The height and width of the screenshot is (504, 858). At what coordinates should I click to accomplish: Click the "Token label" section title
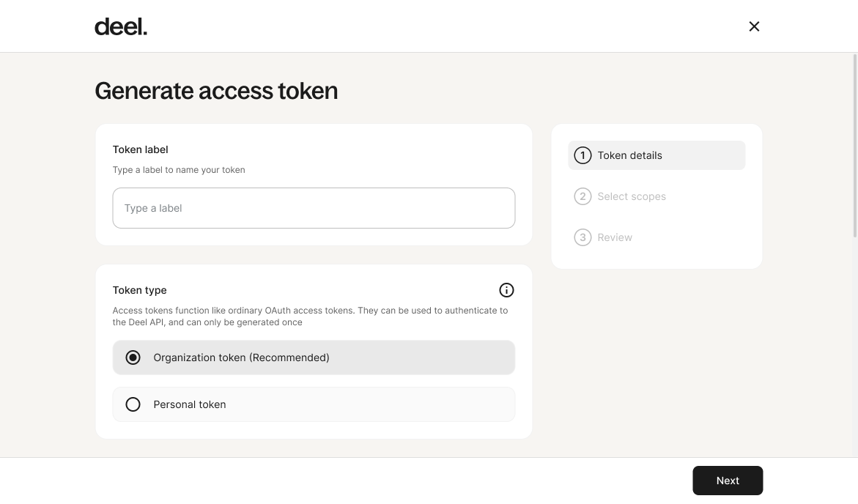coord(140,149)
